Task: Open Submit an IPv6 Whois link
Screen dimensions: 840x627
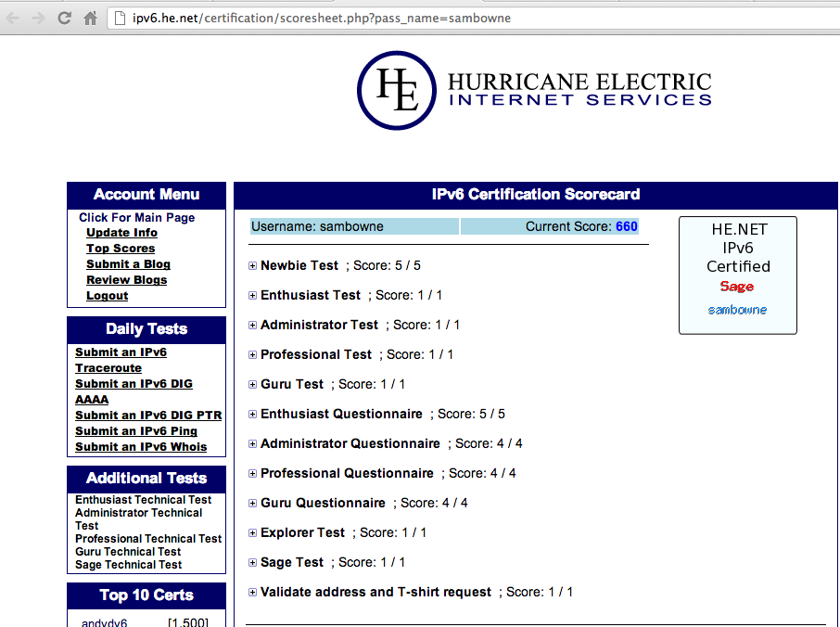Action: [x=141, y=447]
